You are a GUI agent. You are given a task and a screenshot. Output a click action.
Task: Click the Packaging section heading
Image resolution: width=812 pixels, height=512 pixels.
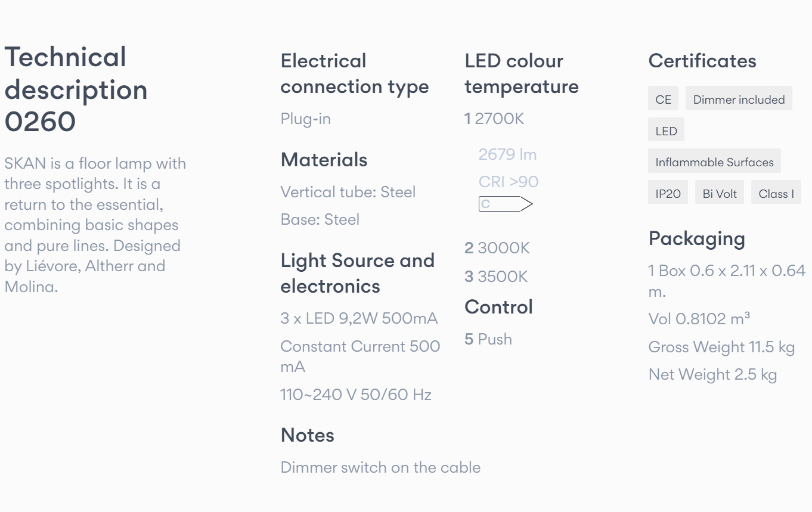pos(697,238)
